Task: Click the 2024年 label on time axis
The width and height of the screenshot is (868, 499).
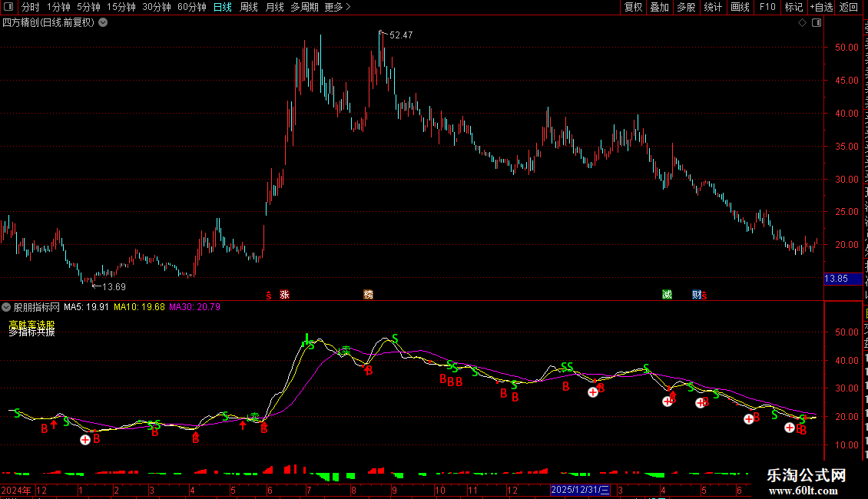Action: click(x=16, y=491)
